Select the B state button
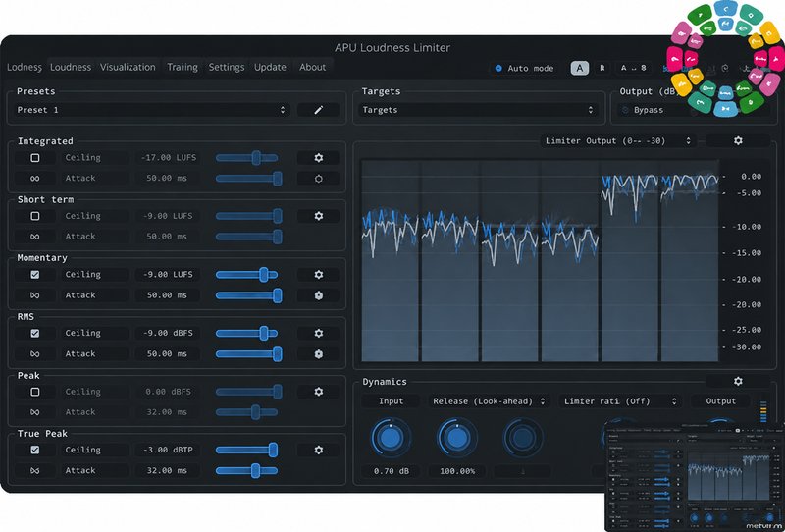Viewport: 785px width, 532px height. pos(602,68)
